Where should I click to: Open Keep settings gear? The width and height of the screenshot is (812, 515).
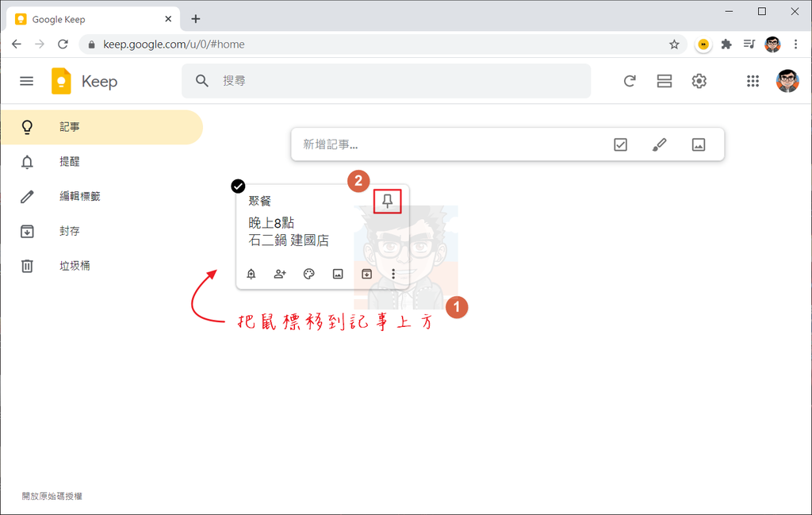click(x=699, y=81)
